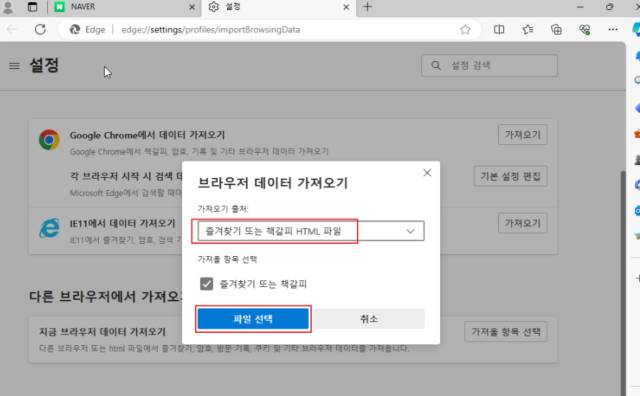Close the 설정 tab
Viewport: 640px width, 396px height.
click(x=346, y=7)
